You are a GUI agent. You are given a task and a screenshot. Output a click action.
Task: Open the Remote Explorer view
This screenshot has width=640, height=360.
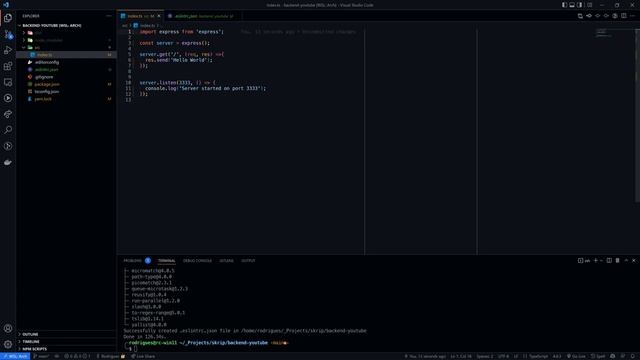(x=8, y=82)
